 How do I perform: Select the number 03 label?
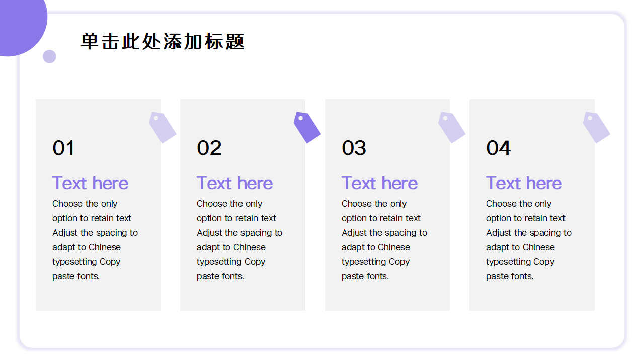coord(354,148)
